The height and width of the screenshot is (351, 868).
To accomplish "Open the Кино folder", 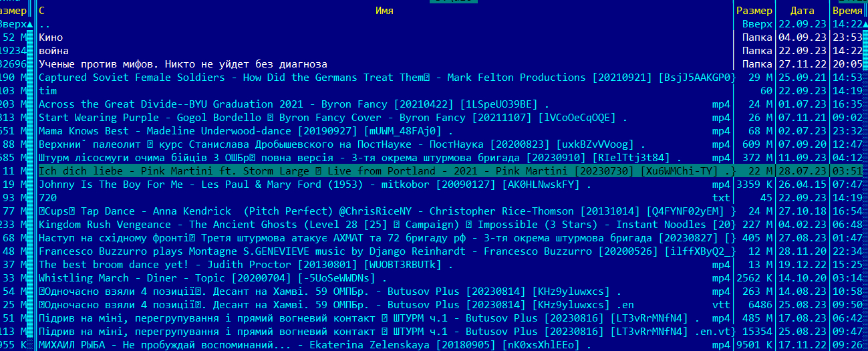I will 51,37.
